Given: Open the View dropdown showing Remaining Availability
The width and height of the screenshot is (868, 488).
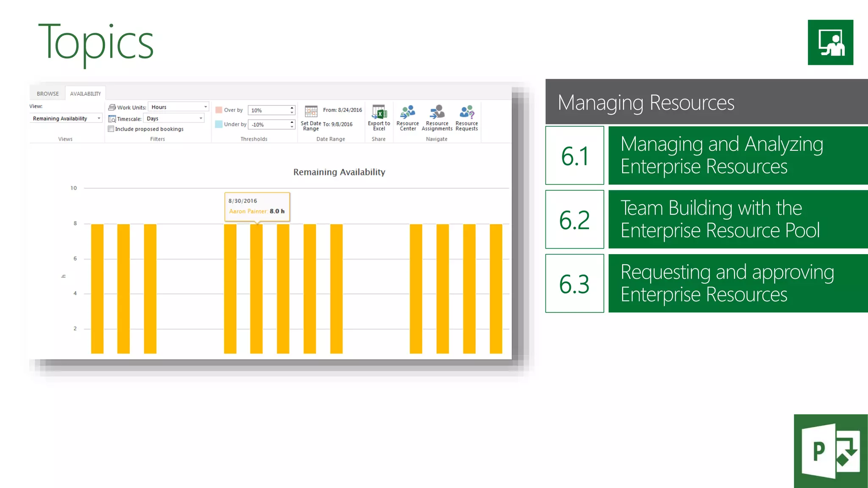Looking at the screenshot, I should 67,119.
